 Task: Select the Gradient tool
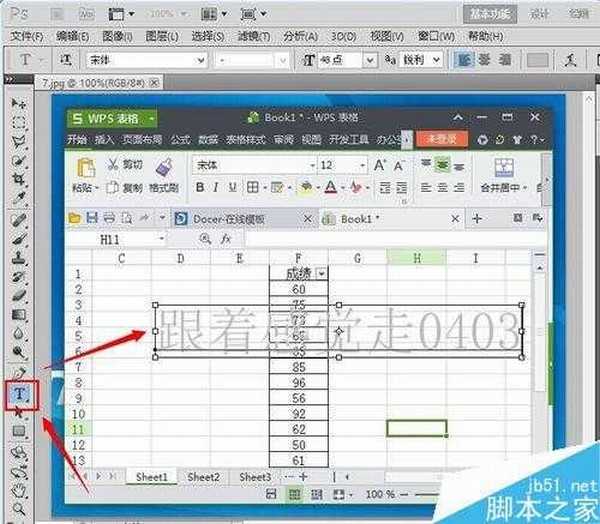click(19, 315)
